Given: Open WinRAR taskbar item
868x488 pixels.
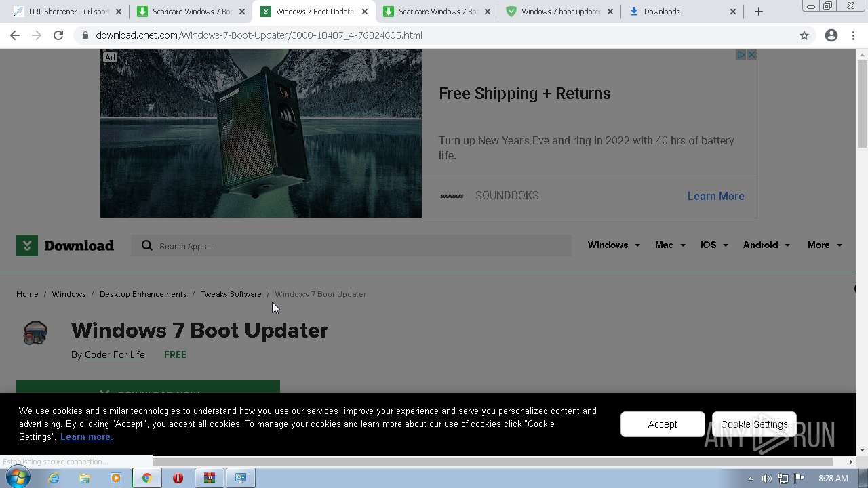Looking at the screenshot, I should click(209, 478).
